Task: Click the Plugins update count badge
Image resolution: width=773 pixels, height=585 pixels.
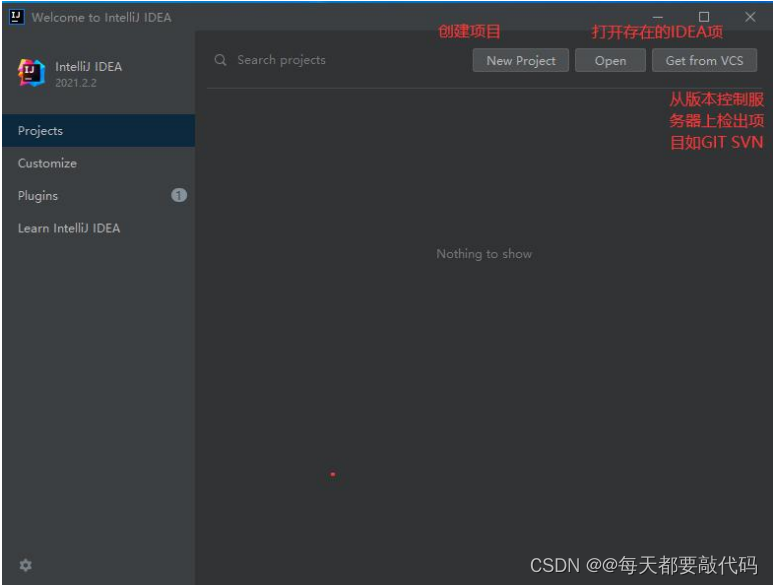Action: tap(178, 195)
